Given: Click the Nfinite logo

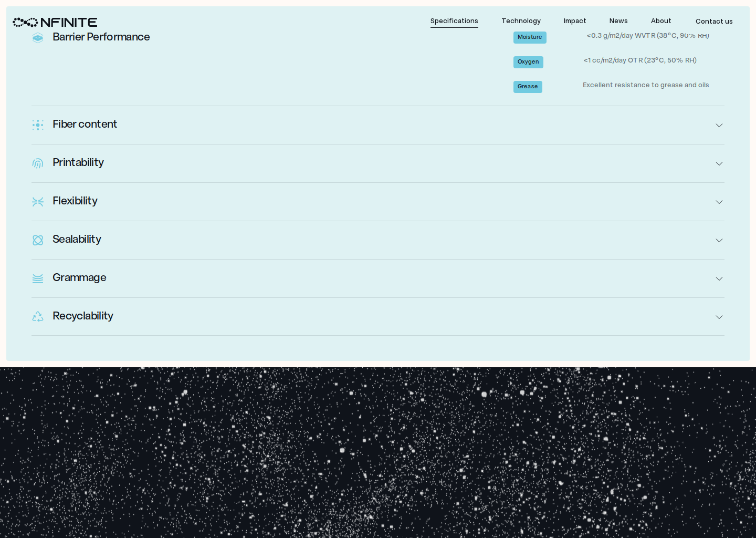Looking at the screenshot, I should [55, 22].
